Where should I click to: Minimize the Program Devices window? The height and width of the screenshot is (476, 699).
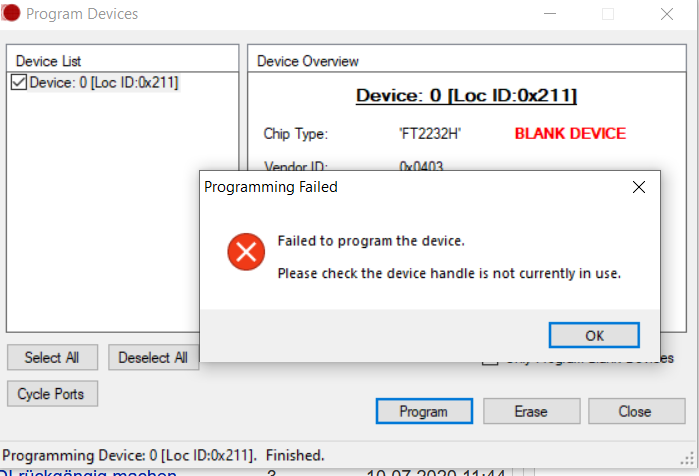[x=550, y=14]
